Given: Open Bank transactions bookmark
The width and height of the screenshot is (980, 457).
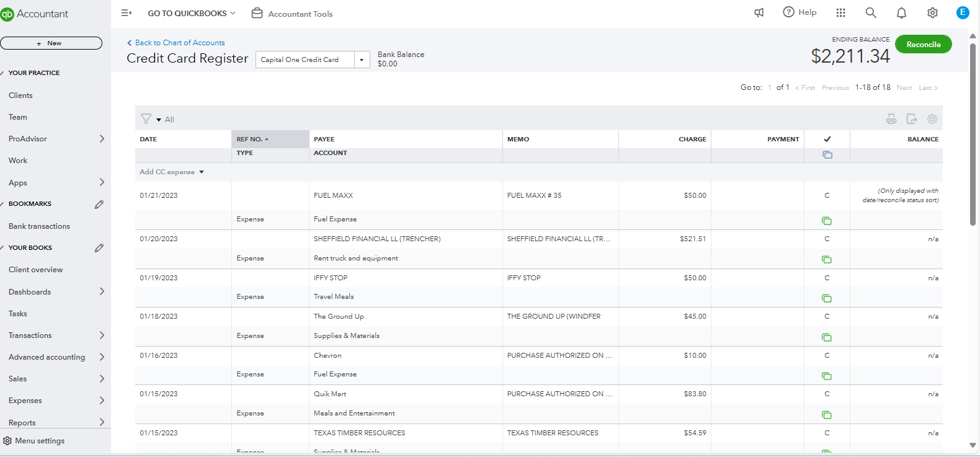Looking at the screenshot, I should (x=39, y=226).
